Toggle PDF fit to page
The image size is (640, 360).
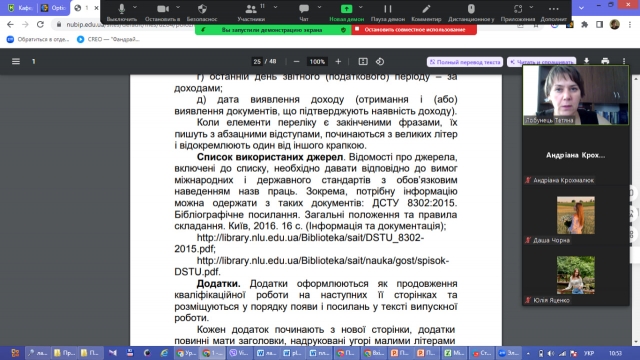(363, 62)
